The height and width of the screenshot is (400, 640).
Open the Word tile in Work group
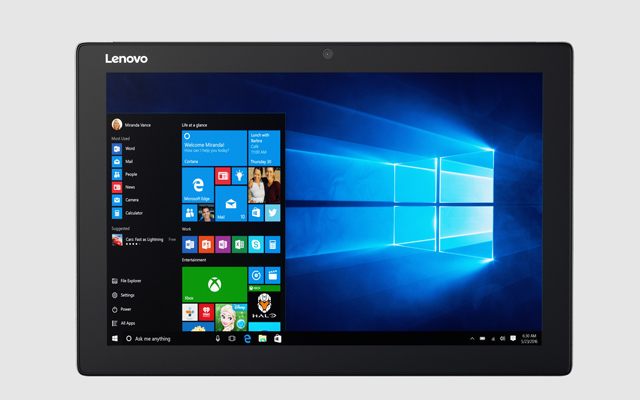[x=189, y=244]
